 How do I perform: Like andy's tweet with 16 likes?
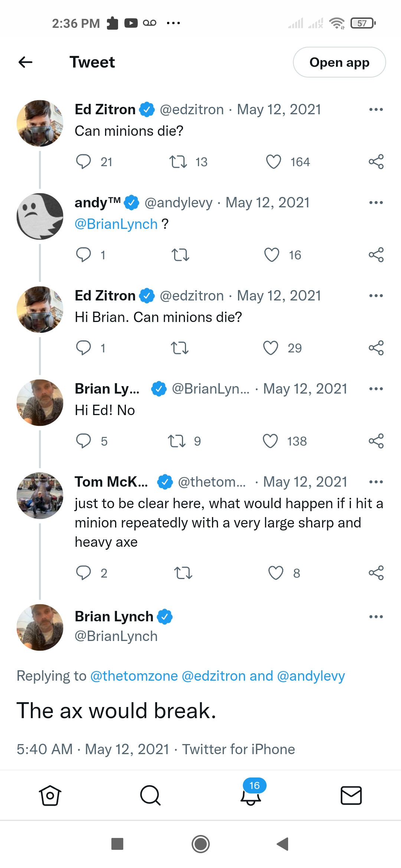coord(271,255)
